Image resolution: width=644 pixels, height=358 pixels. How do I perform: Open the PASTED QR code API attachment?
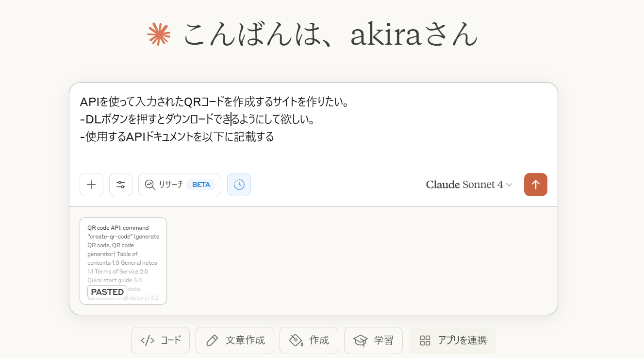tap(123, 261)
